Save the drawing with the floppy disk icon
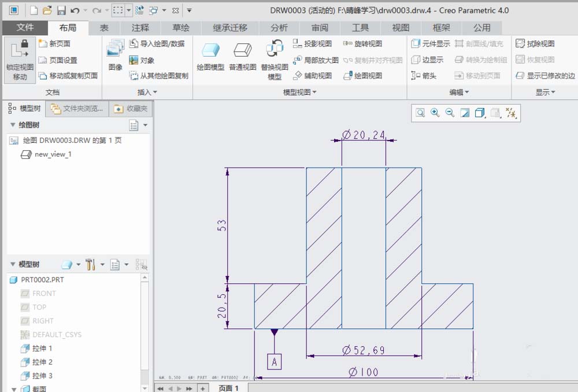 point(61,10)
